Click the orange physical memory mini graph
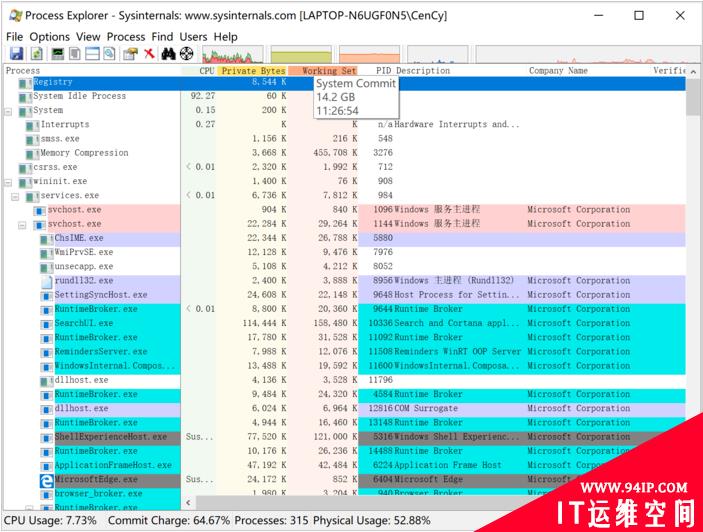This screenshot has width=703, height=532. click(x=369, y=54)
